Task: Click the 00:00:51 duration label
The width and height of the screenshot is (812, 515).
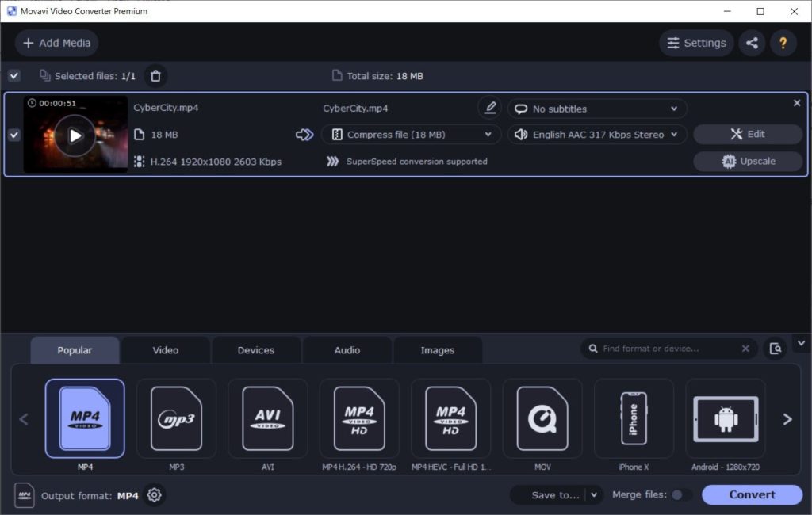Action: [57, 103]
